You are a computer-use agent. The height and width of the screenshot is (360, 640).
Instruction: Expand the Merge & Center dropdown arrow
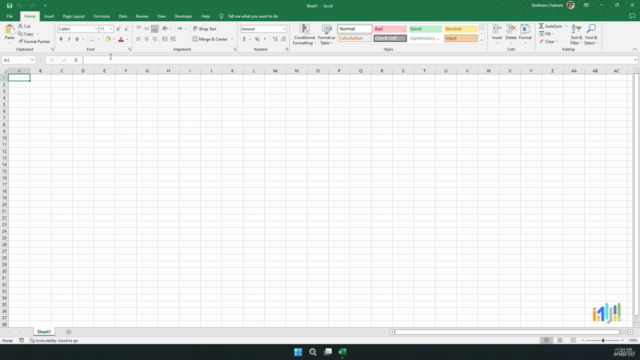tap(232, 39)
